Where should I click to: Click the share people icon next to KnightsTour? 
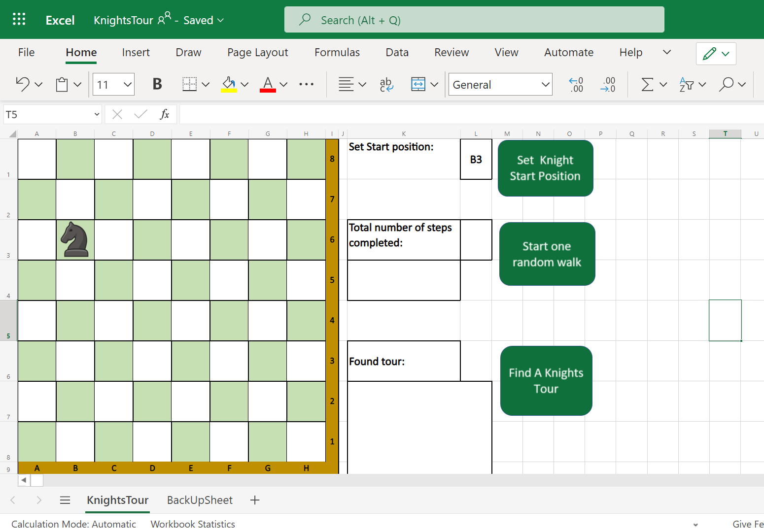coord(164,19)
